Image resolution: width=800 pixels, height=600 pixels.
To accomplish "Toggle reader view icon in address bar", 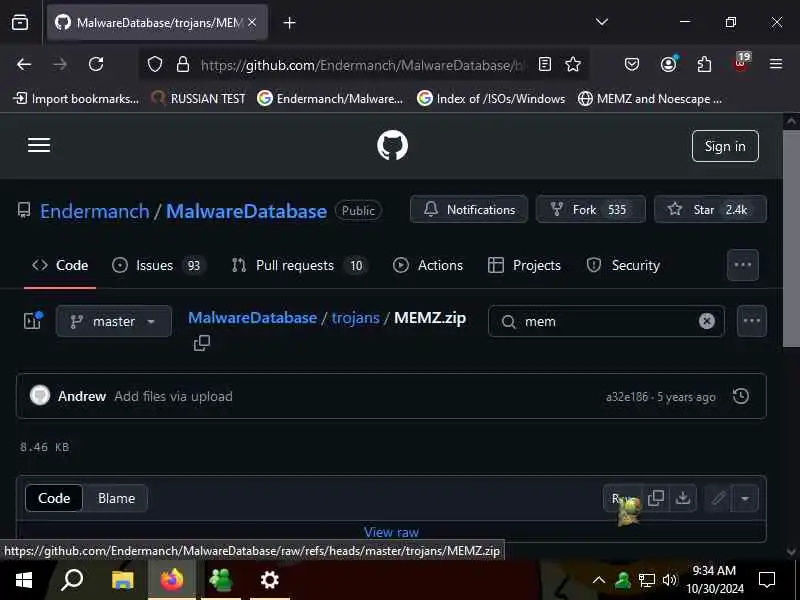I will click(545, 64).
